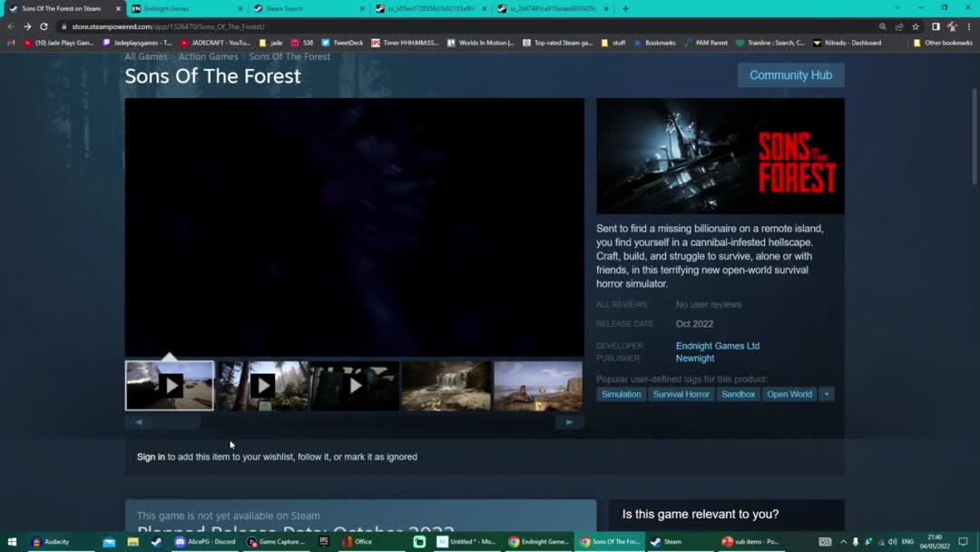Open the Community Hub

tap(790, 75)
